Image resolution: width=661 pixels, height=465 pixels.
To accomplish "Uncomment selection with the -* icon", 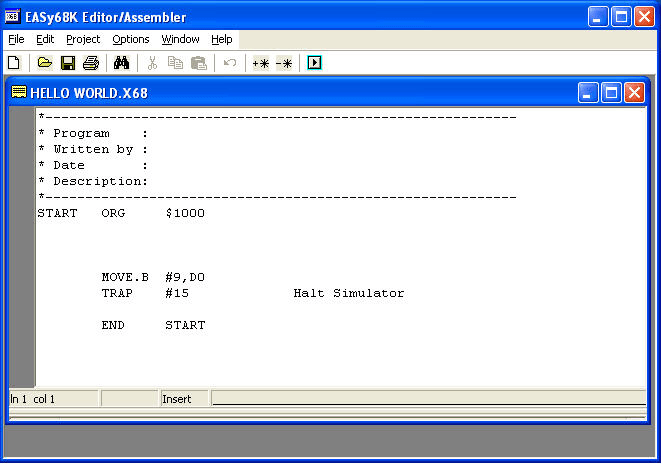I will (x=284, y=63).
